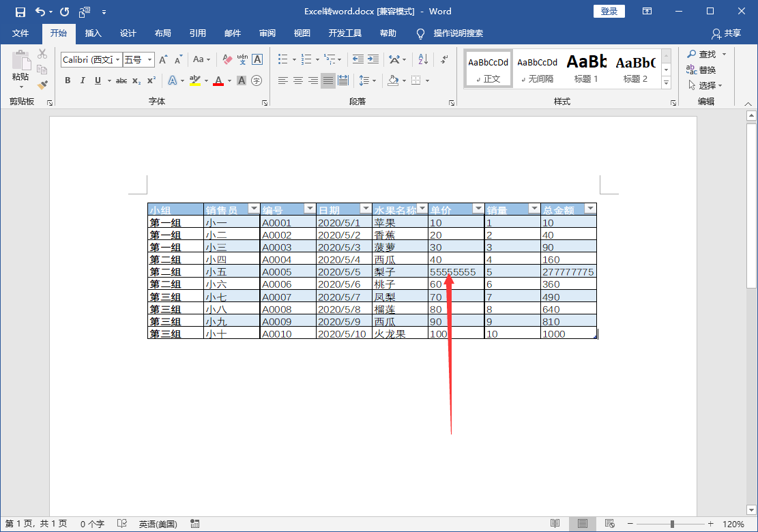
Task: Click the 英语(美国) language indicator
Action: point(158,524)
